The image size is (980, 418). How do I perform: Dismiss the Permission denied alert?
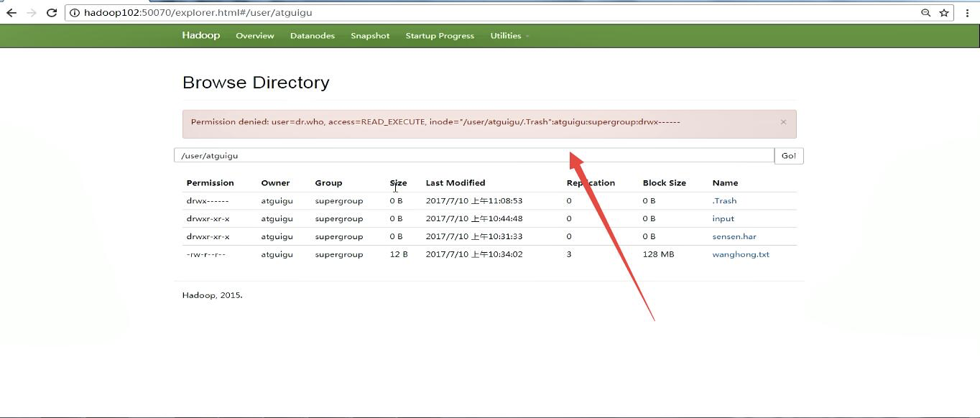click(783, 122)
